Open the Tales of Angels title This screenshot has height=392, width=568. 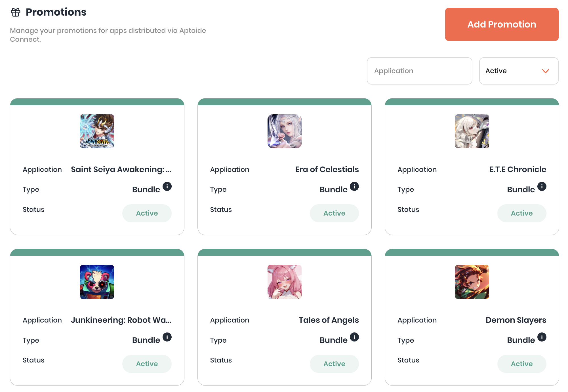click(x=329, y=320)
